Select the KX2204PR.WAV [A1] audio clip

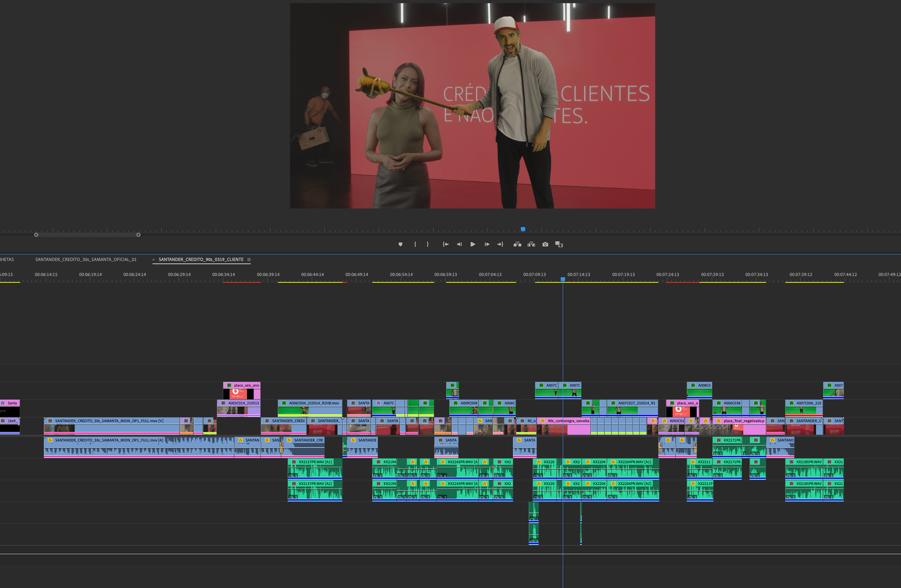pyautogui.click(x=633, y=469)
